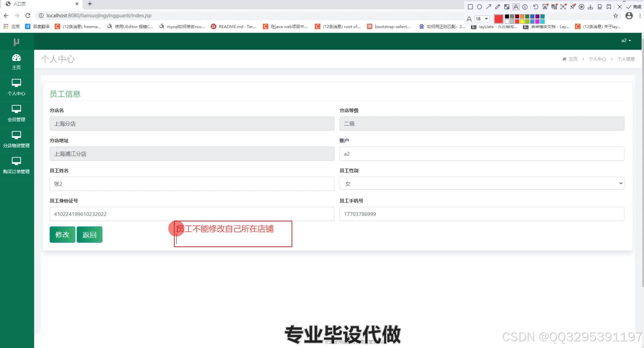Close the 入口页 tab
Screen dimensions: 644x348
tap(77, 4)
